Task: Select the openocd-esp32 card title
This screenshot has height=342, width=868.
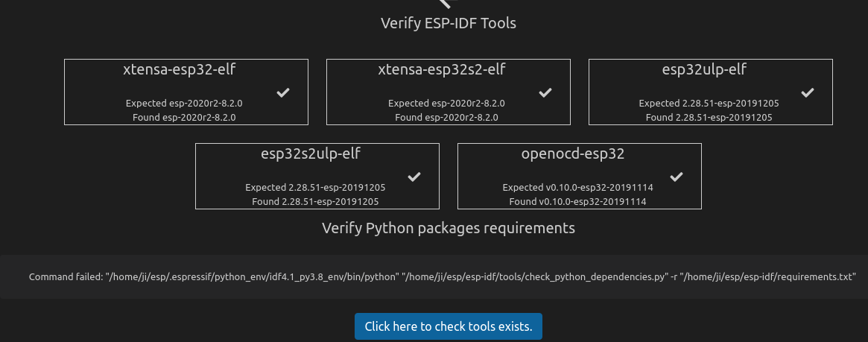Action: pyautogui.click(x=573, y=154)
